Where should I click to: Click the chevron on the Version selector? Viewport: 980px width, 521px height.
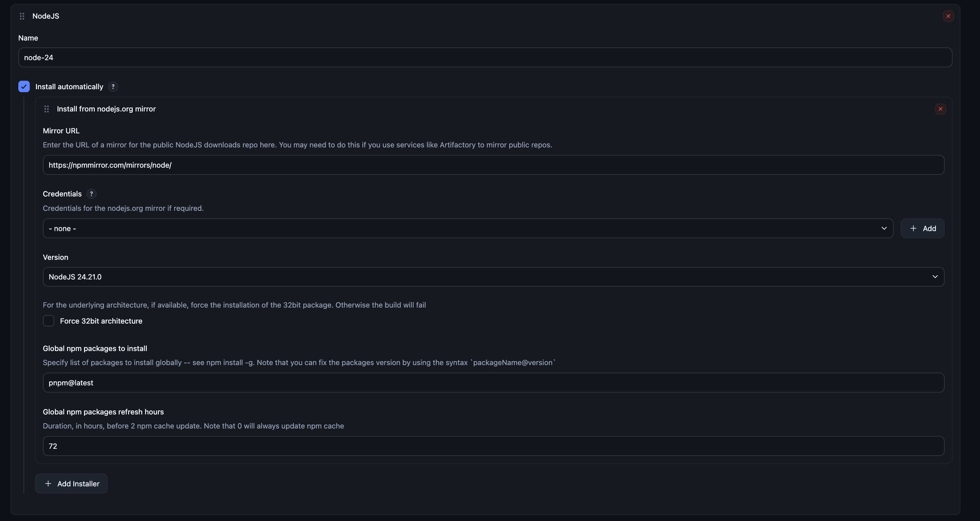coord(935,277)
